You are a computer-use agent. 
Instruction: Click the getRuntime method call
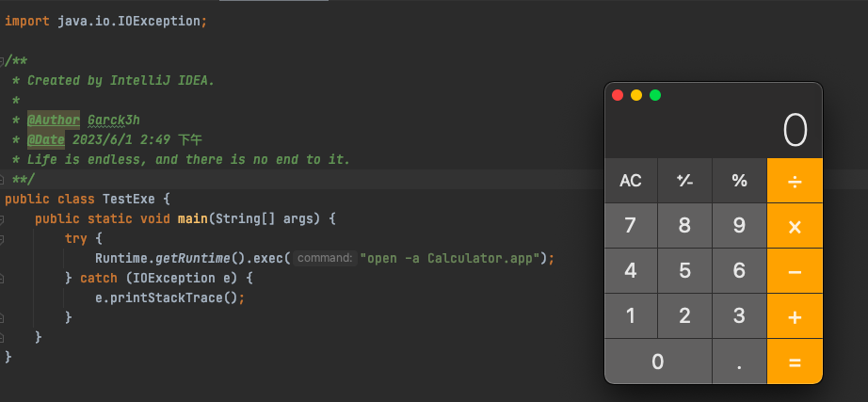tap(193, 259)
